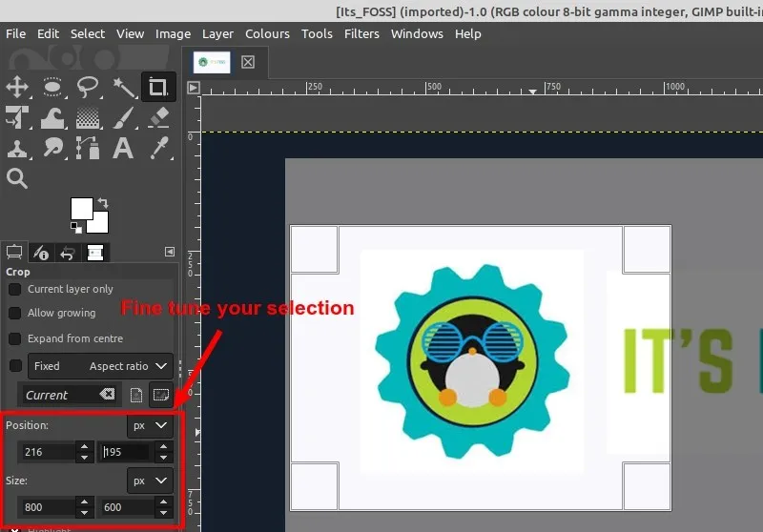Toggle the Allow growing checkbox
Screen dimensions: 763x532
coord(15,313)
